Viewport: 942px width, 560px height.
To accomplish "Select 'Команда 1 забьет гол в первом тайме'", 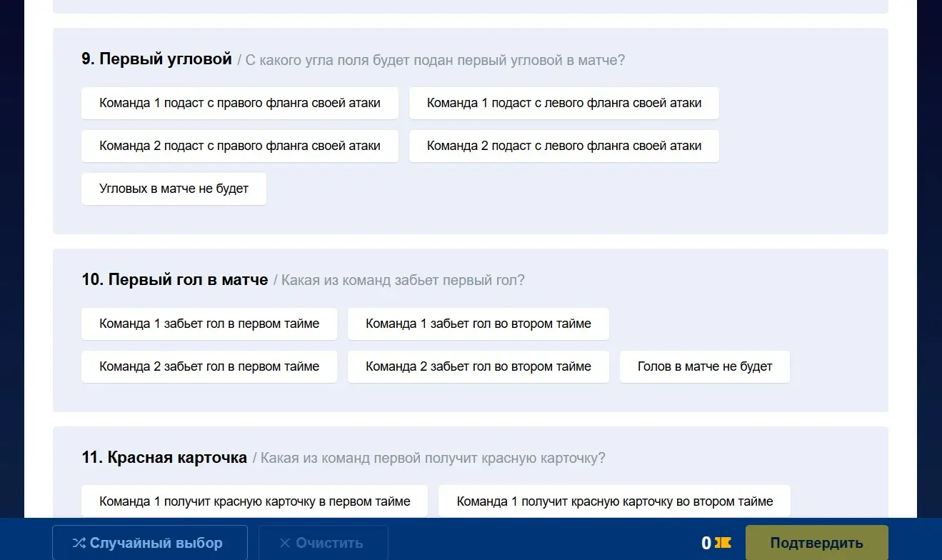I will point(209,324).
